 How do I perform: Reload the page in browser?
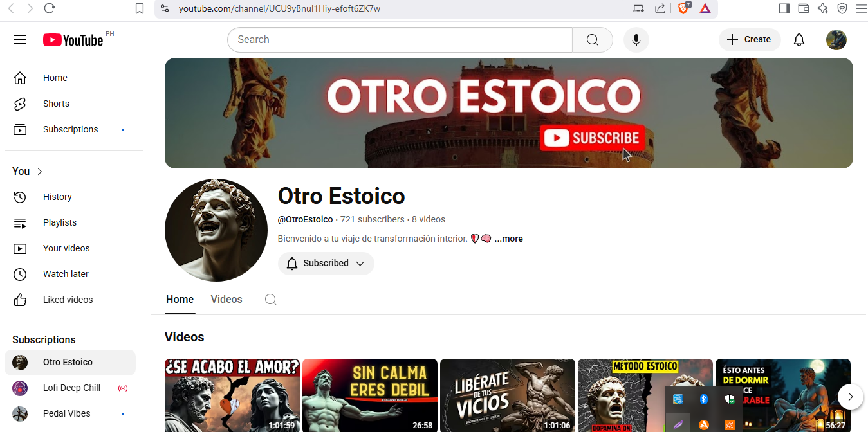click(x=50, y=8)
